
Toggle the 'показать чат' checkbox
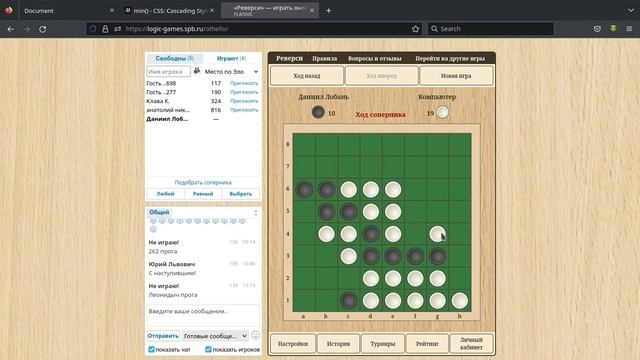[x=151, y=349]
